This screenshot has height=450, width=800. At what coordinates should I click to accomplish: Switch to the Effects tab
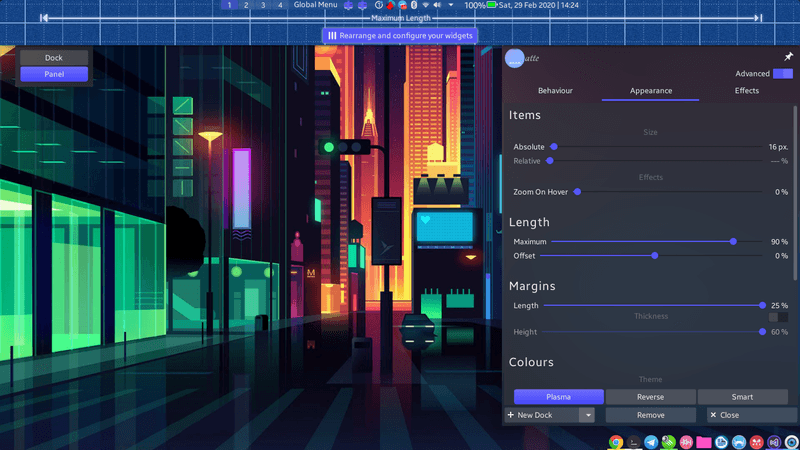pos(746,91)
